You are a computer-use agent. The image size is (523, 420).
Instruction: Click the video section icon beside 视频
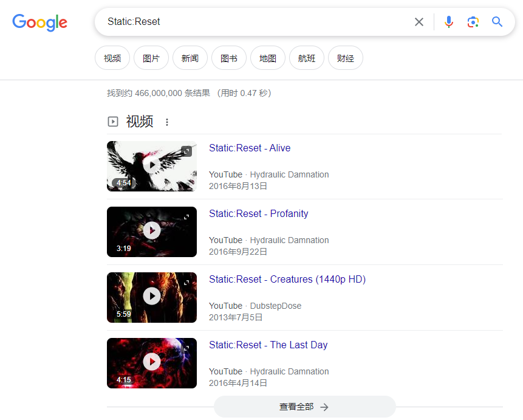pyautogui.click(x=113, y=122)
